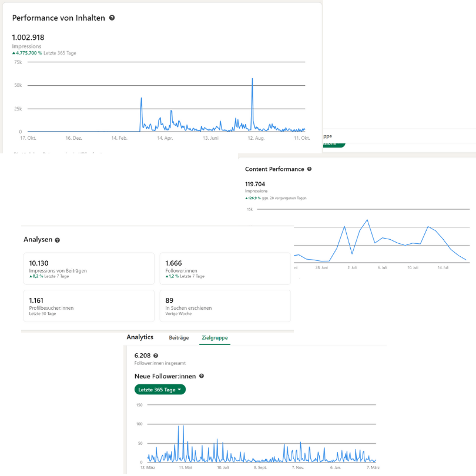Click the Profilbesucher:innen card

(x=89, y=306)
